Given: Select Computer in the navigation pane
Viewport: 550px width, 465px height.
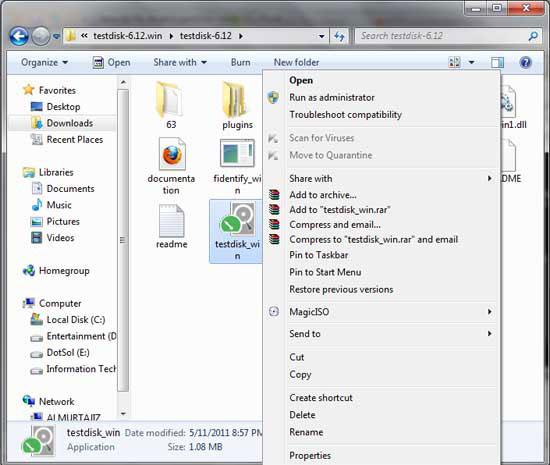Looking at the screenshot, I should [x=52, y=303].
